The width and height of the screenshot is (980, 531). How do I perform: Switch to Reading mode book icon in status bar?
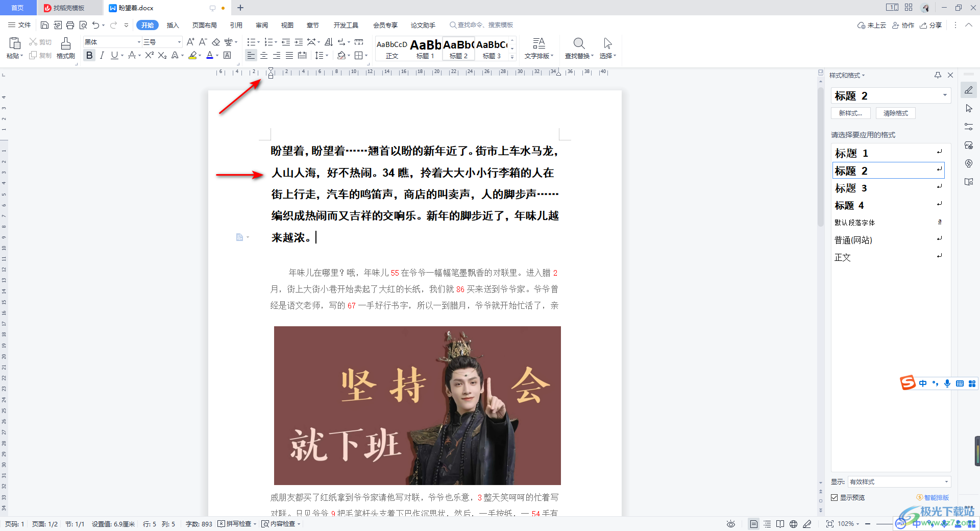780,524
